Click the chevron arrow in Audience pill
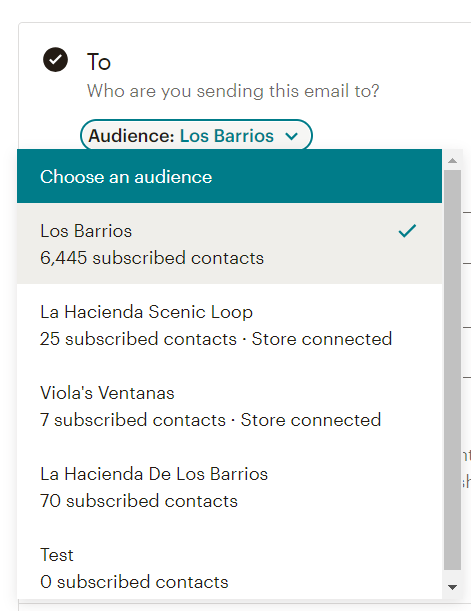The width and height of the screenshot is (471, 611). [x=291, y=136]
